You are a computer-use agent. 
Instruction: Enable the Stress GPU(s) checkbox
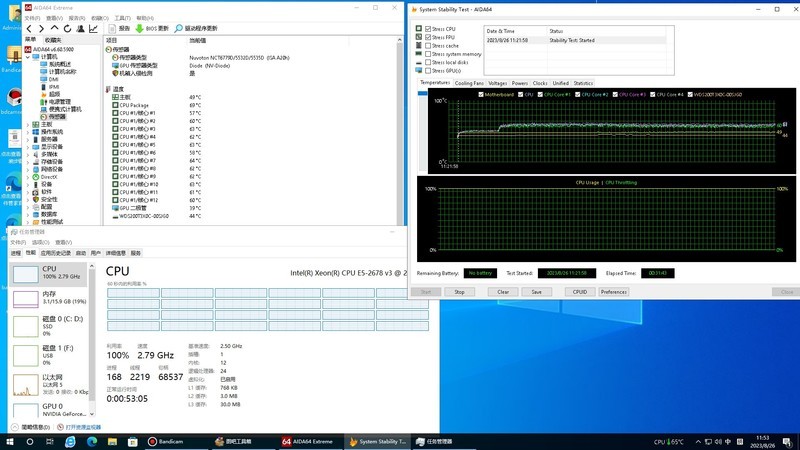tap(429, 72)
